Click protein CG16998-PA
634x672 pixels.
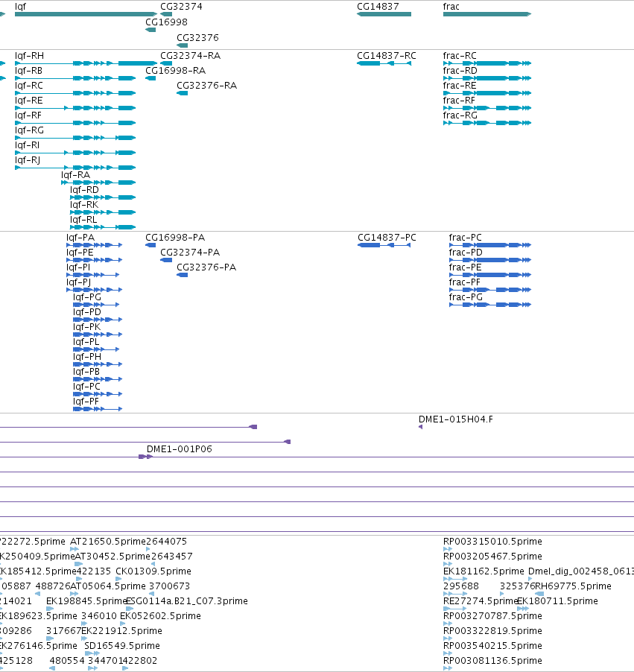[x=150, y=245]
